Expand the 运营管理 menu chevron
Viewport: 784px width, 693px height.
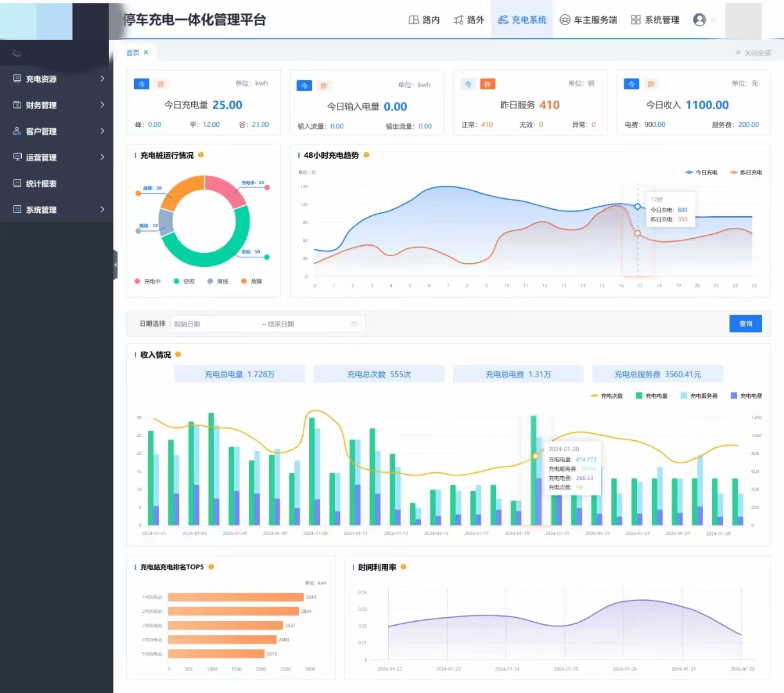pyautogui.click(x=102, y=157)
